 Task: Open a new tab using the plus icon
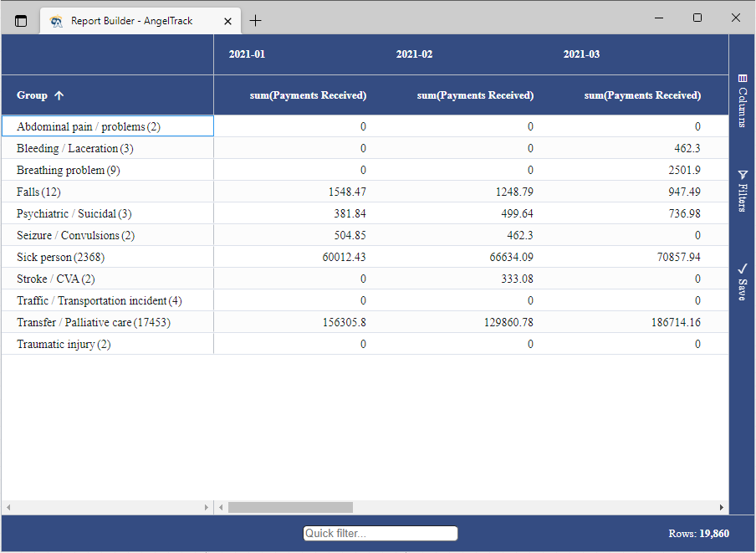click(255, 20)
